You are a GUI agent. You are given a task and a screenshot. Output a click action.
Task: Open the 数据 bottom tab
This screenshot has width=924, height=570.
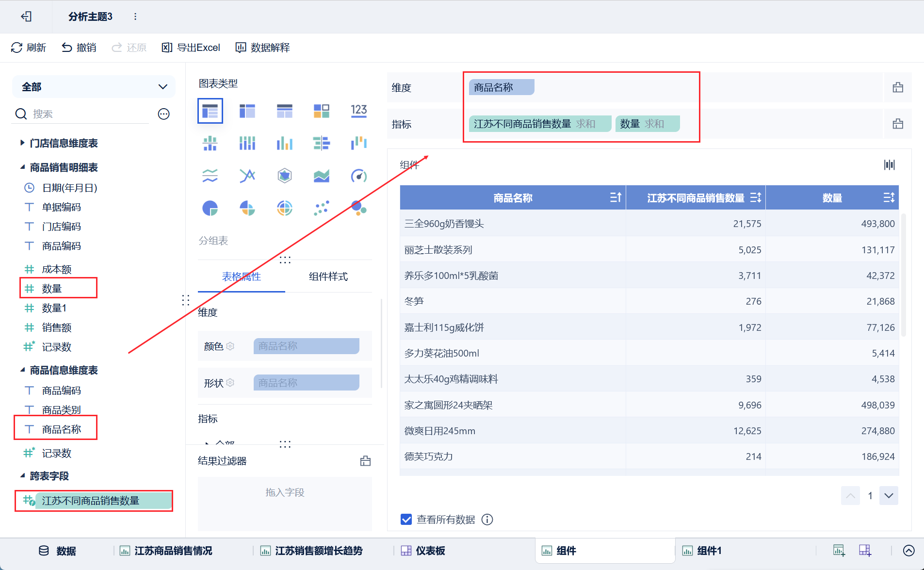coord(58,551)
